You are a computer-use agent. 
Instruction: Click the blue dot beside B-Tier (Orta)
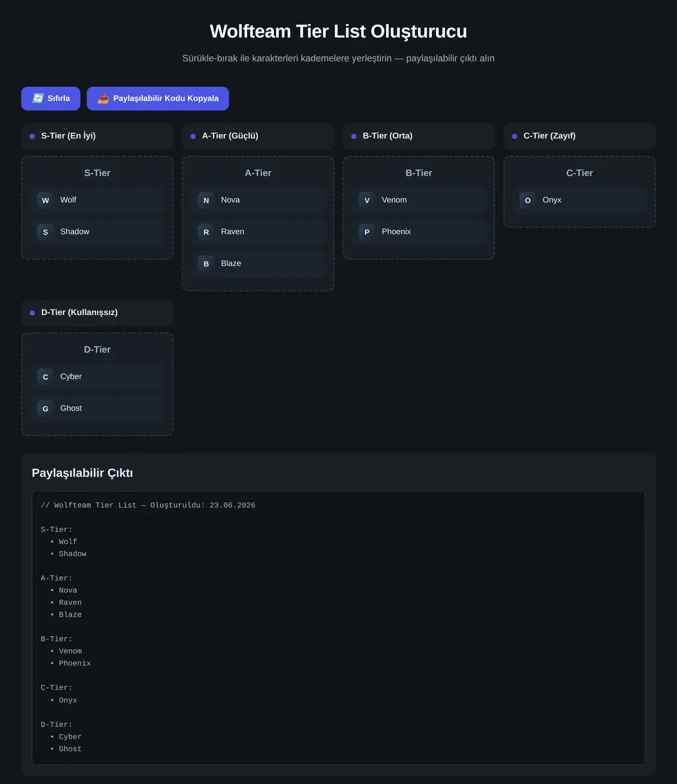354,136
